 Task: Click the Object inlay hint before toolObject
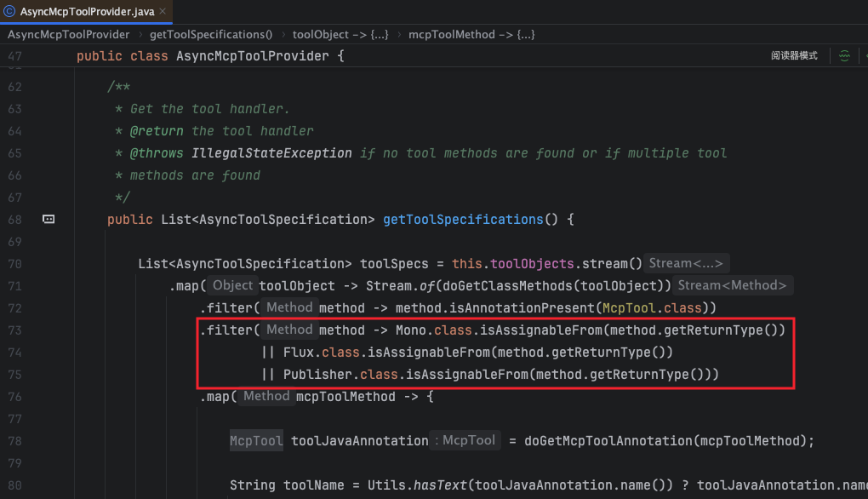(x=232, y=285)
